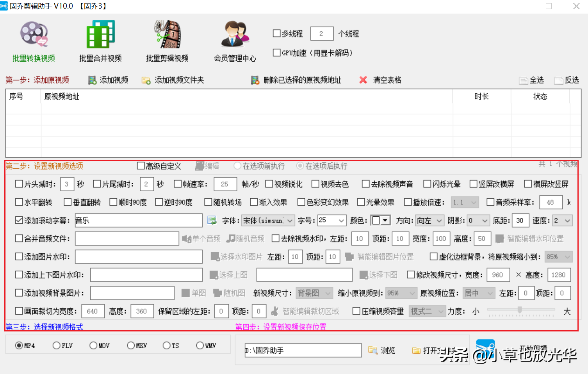
Task: Click the 智能编辑图片位置 icon
Action: (x=349, y=256)
